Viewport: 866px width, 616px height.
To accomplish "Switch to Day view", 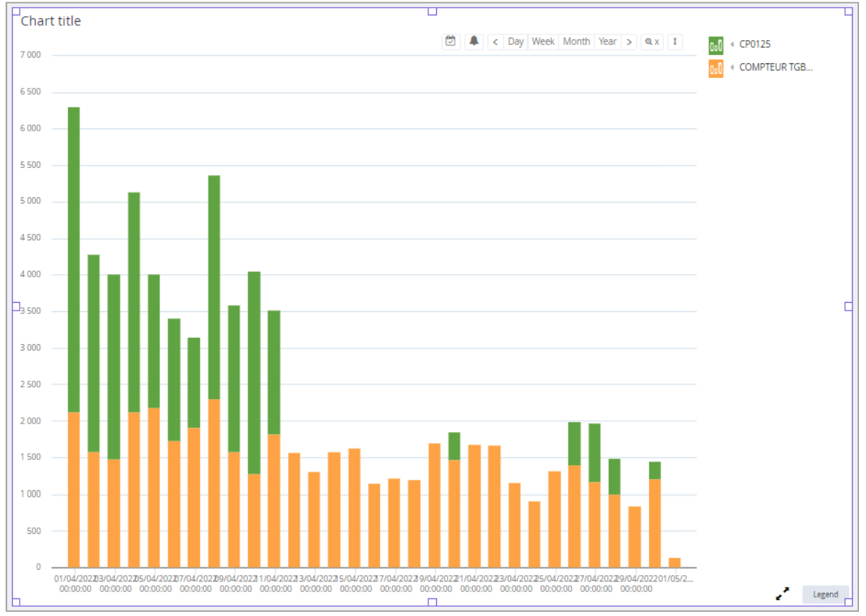I will click(x=516, y=42).
